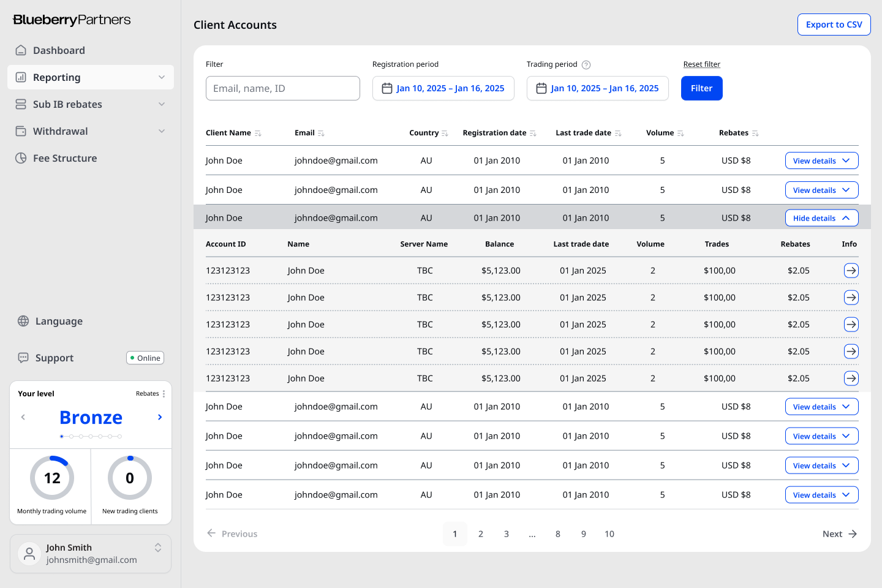Click the Last trade date sort icon in client header
The image size is (882, 588).
[x=618, y=134]
